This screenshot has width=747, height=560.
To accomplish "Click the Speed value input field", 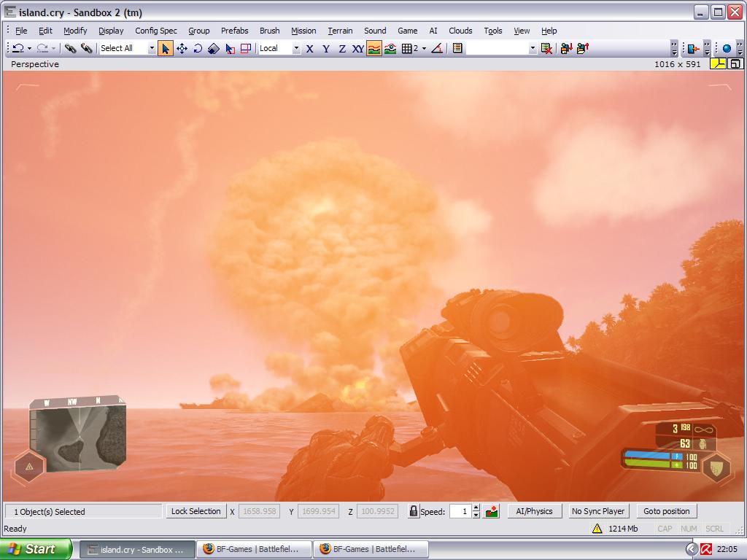I will click(x=460, y=511).
